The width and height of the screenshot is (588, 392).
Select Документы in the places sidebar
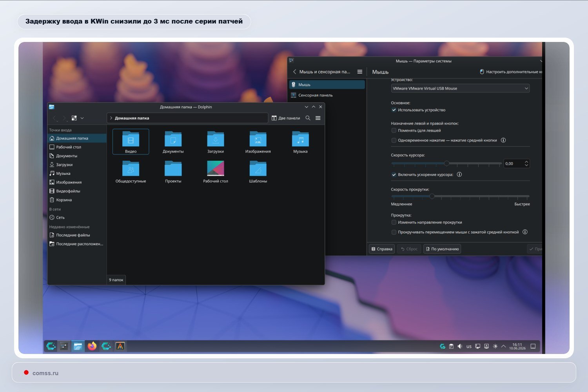click(77, 156)
